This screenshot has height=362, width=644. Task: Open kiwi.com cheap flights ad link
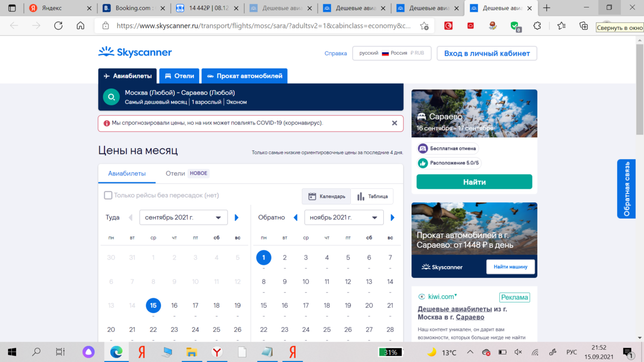click(x=463, y=313)
